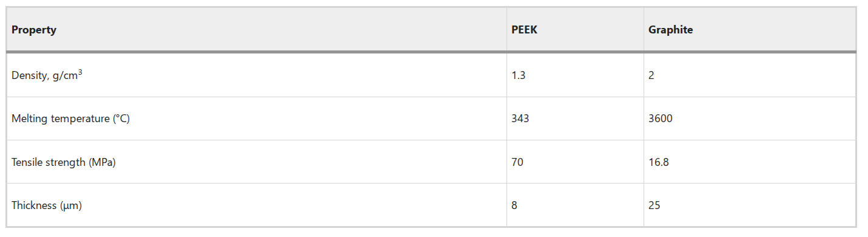Click the (°C) unit in melting row
Image resolution: width=868 pixels, height=237 pixels.
point(121,118)
